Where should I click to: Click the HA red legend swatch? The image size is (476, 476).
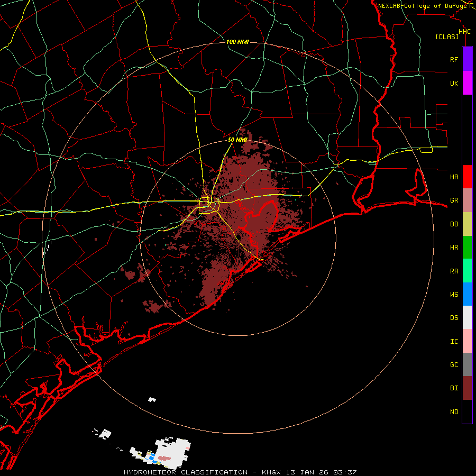467,177
